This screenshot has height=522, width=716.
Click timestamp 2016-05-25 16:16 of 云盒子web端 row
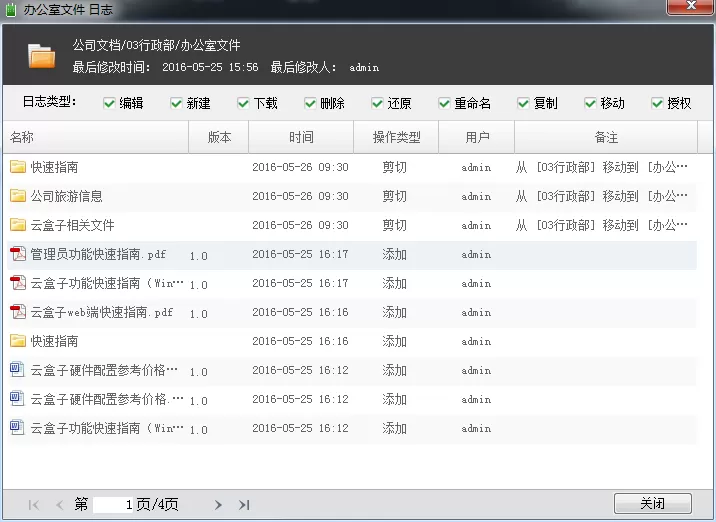pos(300,312)
